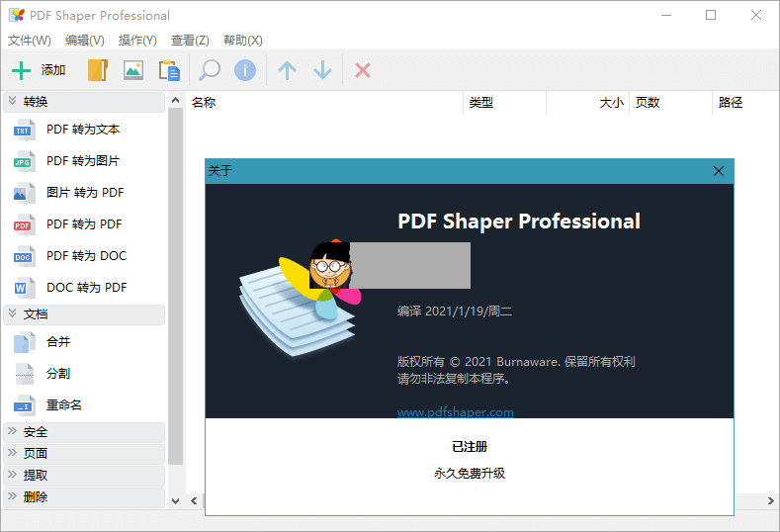The image size is (780, 532).
Task: Click the PDF 转为图片 label
Action: [x=83, y=161]
